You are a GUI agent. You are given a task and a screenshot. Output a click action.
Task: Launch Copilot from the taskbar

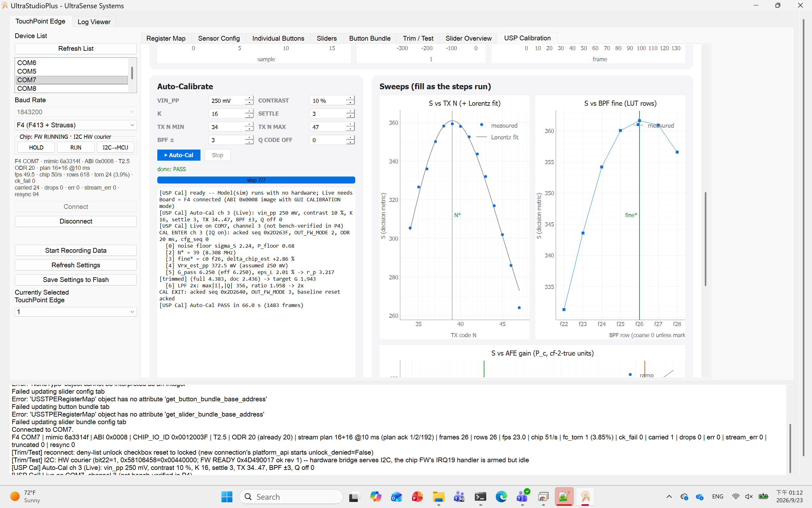coord(375,497)
